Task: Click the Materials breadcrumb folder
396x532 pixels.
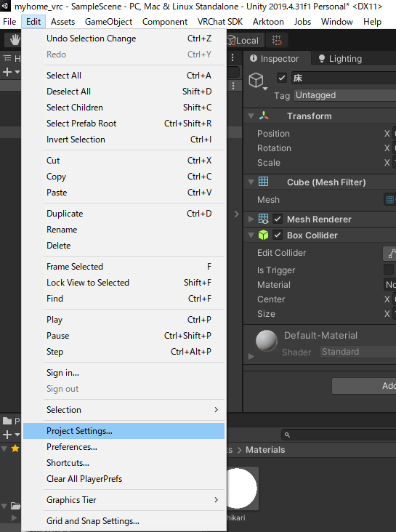Action: 265,450
